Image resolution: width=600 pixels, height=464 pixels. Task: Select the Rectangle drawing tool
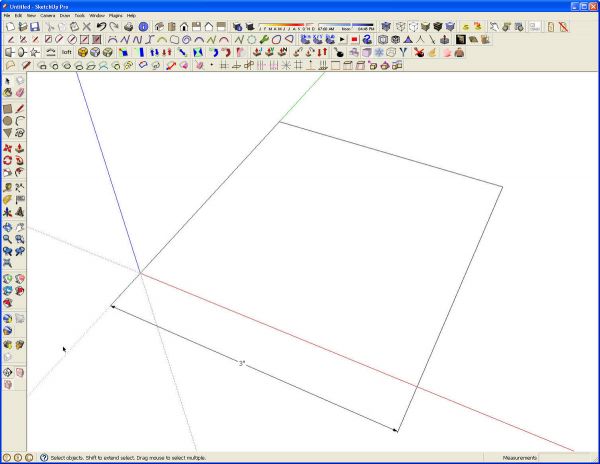(x=7, y=109)
